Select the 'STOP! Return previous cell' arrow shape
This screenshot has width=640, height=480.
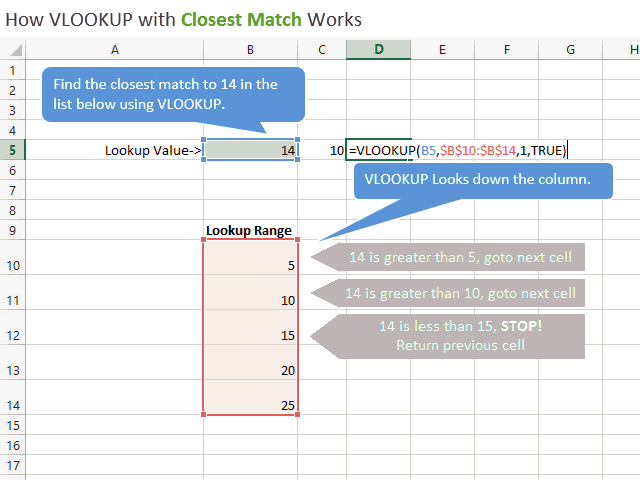pyautogui.click(x=459, y=336)
